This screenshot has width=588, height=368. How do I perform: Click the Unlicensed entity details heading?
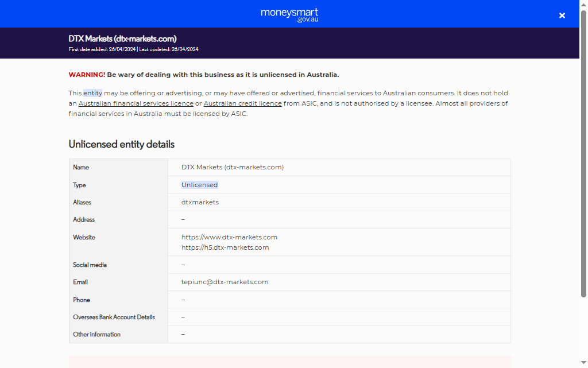(x=121, y=144)
